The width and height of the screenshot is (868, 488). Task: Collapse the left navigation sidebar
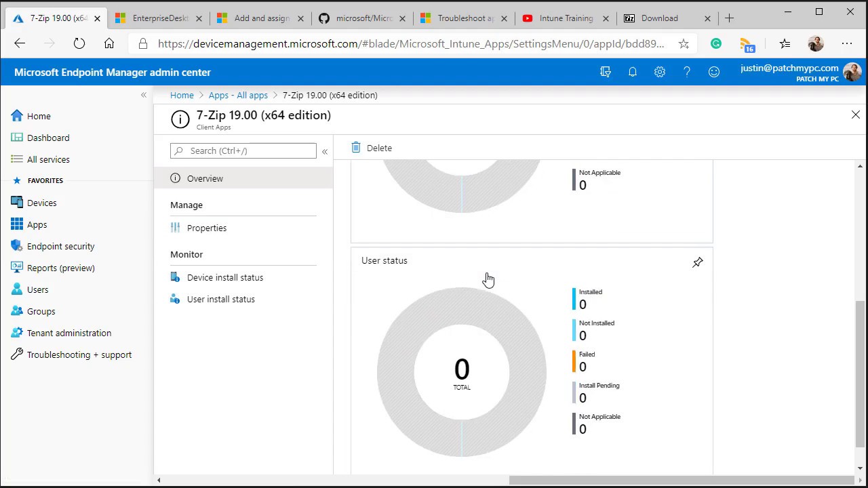144,95
